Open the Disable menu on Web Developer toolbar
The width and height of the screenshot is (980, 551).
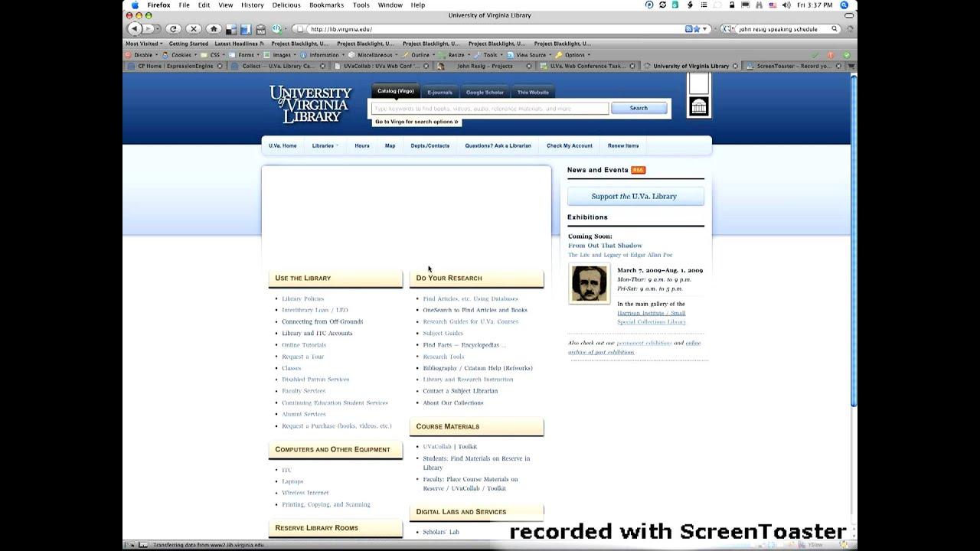click(143, 55)
